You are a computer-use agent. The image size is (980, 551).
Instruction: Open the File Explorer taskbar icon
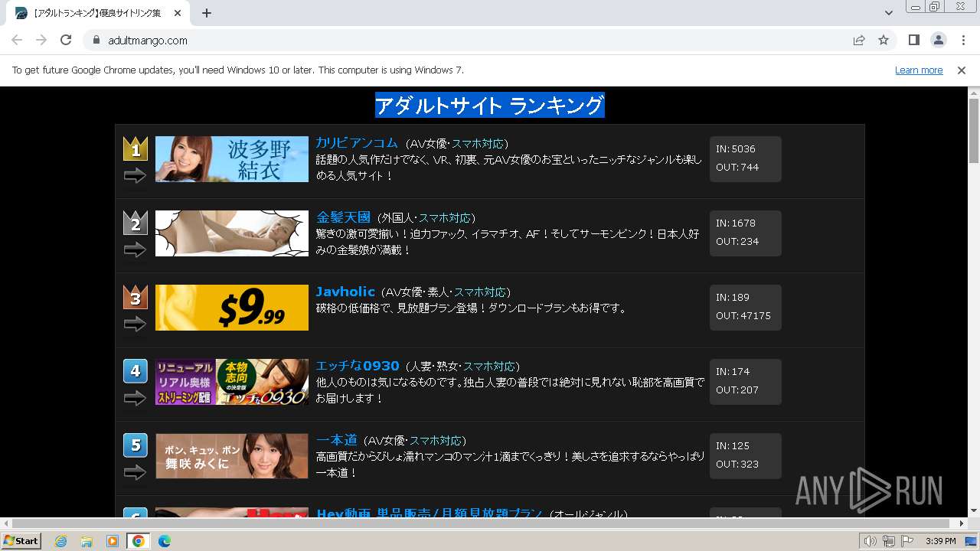pyautogui.click(x=87, y=541)
